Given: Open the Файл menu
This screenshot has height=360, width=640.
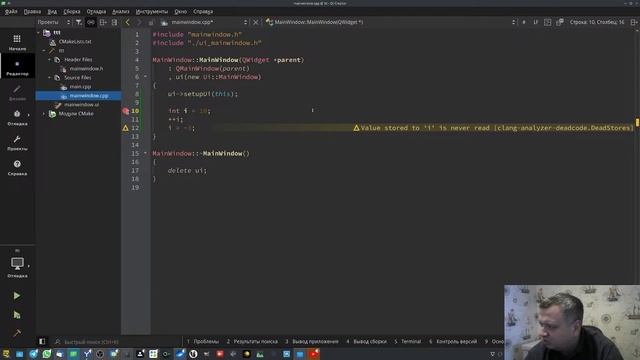Looking at the screenshot, I should (x=11, y=11).
